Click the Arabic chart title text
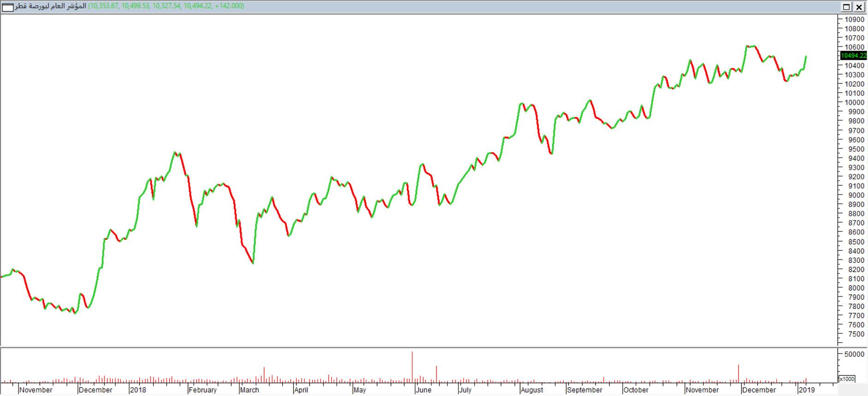Image resolution: width=868 pixels, height=396 pixels. [x=51, y=6]
